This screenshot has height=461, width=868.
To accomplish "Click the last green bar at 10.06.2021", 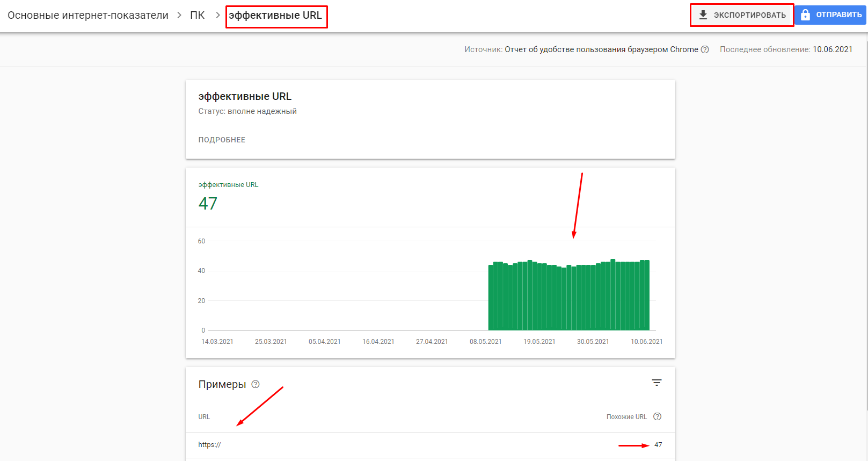I will (x=647, y=295).
